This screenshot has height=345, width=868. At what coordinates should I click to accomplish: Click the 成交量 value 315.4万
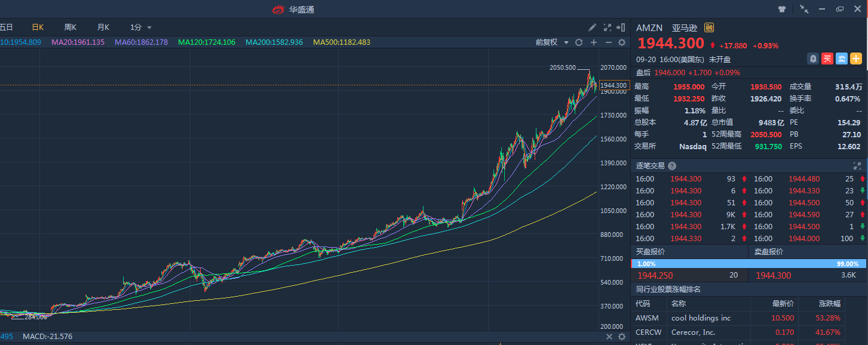pos(849,87)
